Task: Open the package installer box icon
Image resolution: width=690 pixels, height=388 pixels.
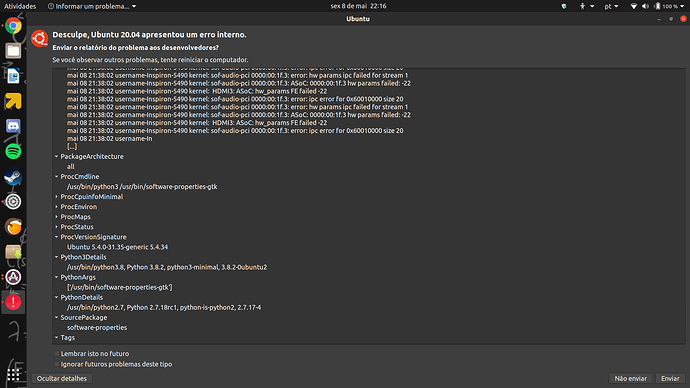Action: coord(13,252)
